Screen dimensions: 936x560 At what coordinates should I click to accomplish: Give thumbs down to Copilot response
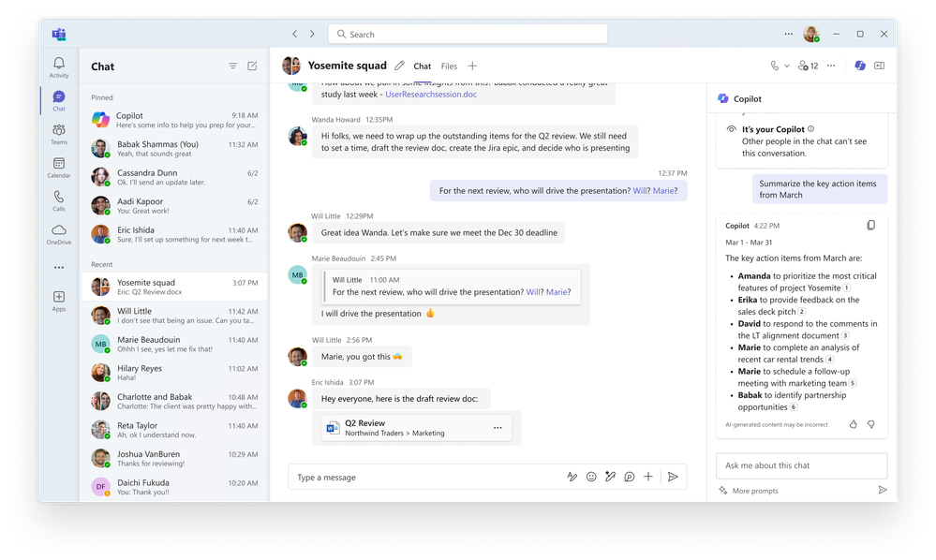pos(871,424)
